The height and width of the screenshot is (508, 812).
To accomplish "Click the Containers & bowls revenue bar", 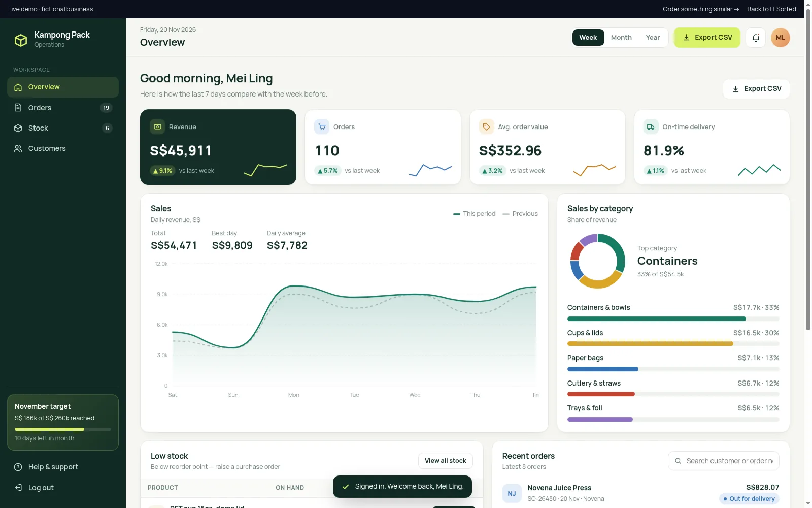I will pos(673,319).
